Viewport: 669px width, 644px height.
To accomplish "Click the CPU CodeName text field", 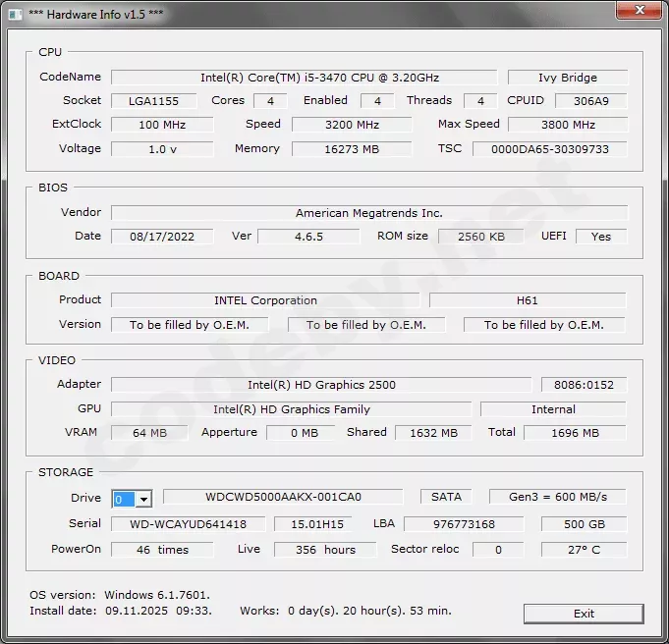I will click(x=304, y=78).
